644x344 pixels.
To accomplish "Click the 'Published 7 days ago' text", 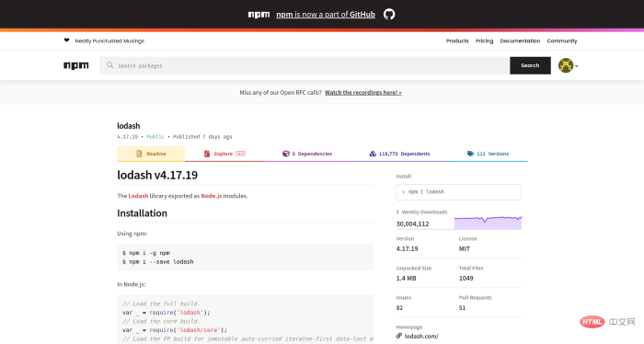I will [x=202, y=137].
